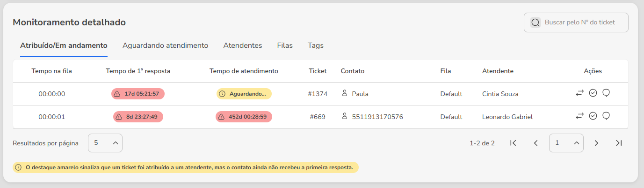Transfer ticket #669 using arrows icon
This screenshot has width=644, height=188.
click(x=580, y=116)
